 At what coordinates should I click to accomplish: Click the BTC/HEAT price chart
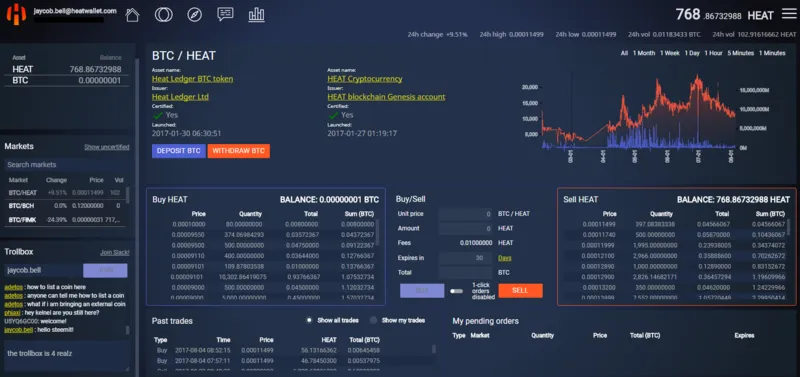click(x=638, y=113)
